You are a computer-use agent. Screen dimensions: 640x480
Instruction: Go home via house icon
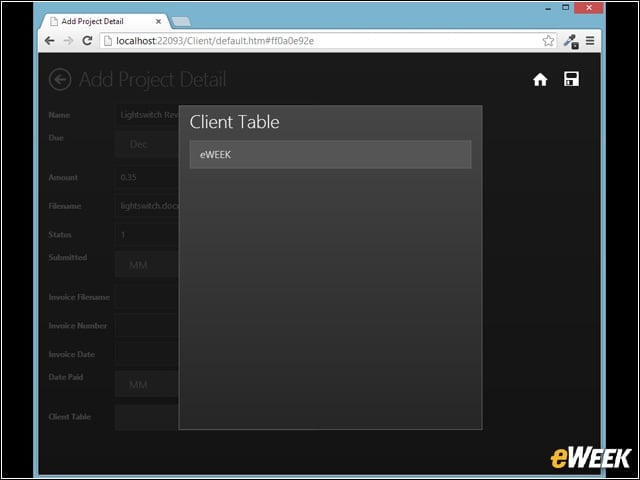pyautogui.click(x=540, y=79)
